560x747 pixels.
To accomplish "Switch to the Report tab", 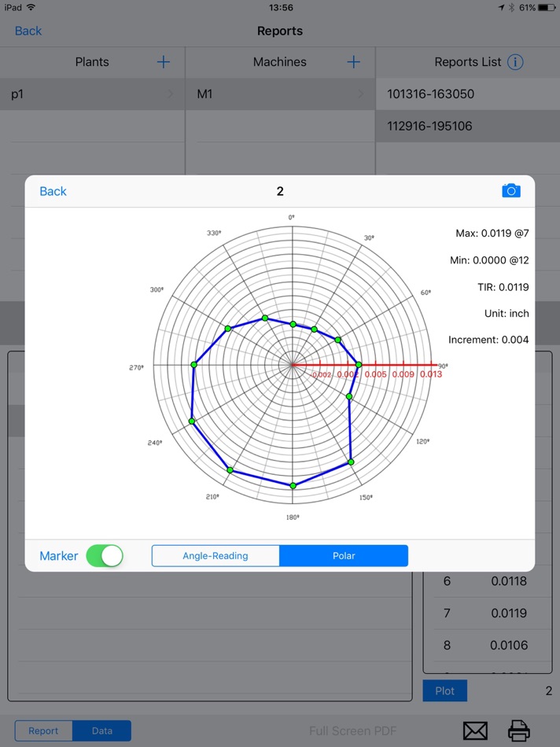I will click(x=43, y=730).
